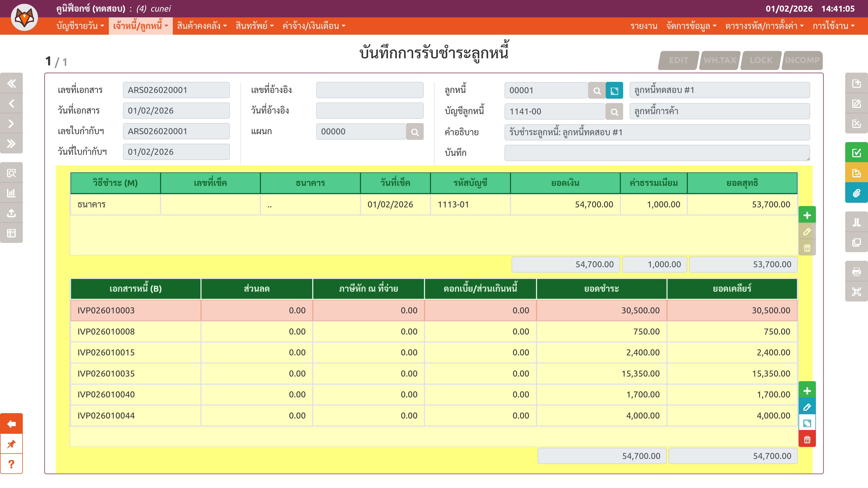Add a payment method row with green plus
The width and height of the screenshot is (868, 488).
[x=807, y=215]
